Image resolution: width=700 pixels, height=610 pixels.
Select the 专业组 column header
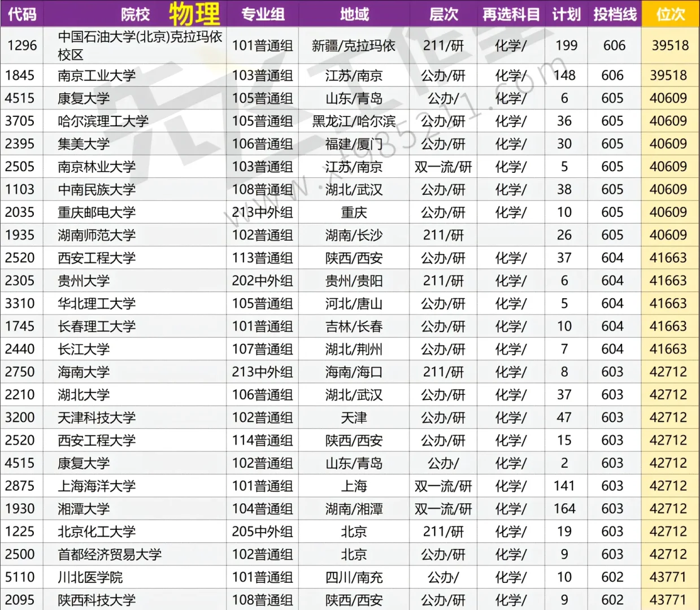[x=263, y=14]
